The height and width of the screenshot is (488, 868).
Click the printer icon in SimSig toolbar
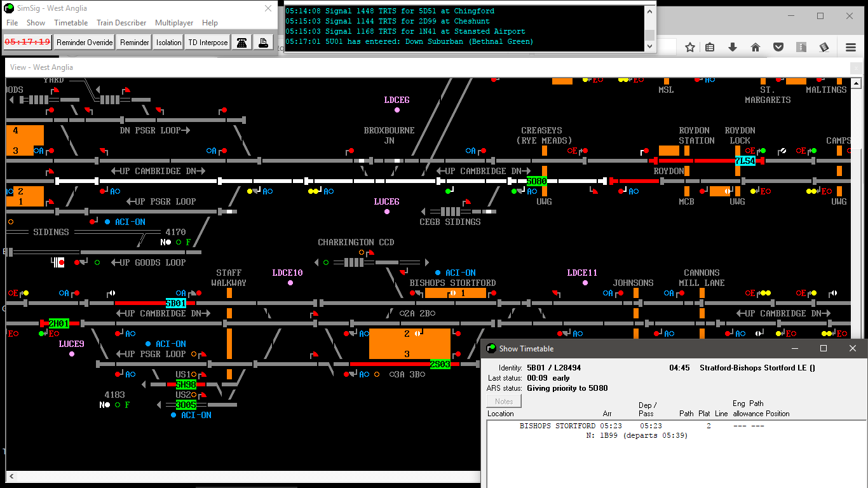coord(263,43)
